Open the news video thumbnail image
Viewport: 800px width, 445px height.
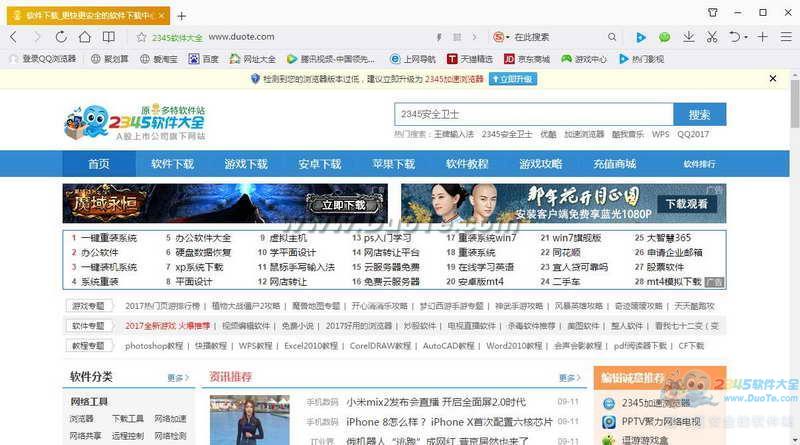249,420
